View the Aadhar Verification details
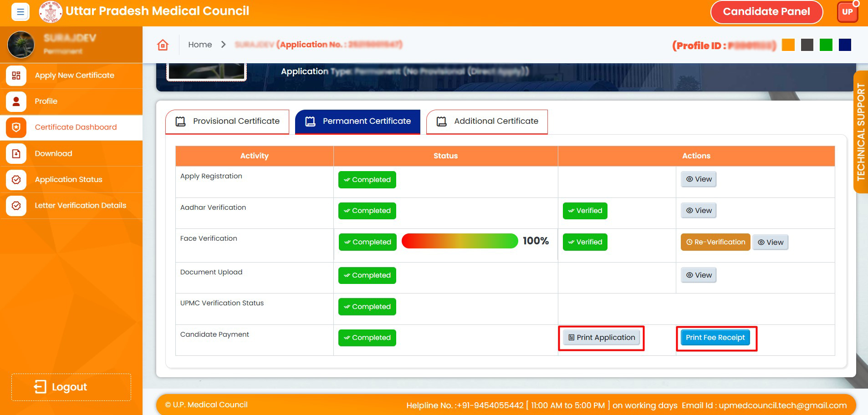 699,211
